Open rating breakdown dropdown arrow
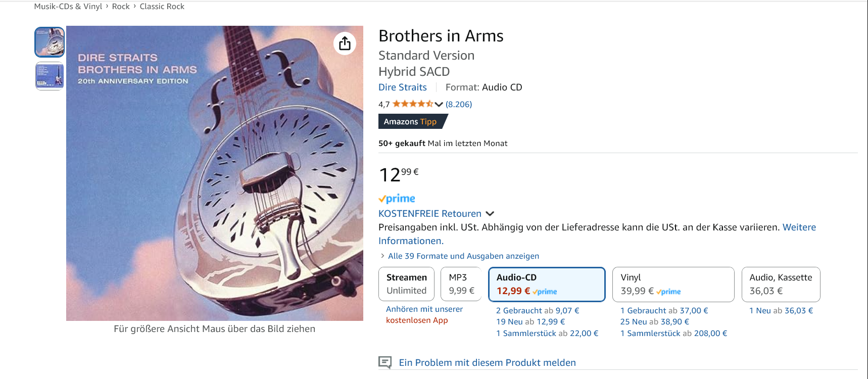 coord(439,105)
